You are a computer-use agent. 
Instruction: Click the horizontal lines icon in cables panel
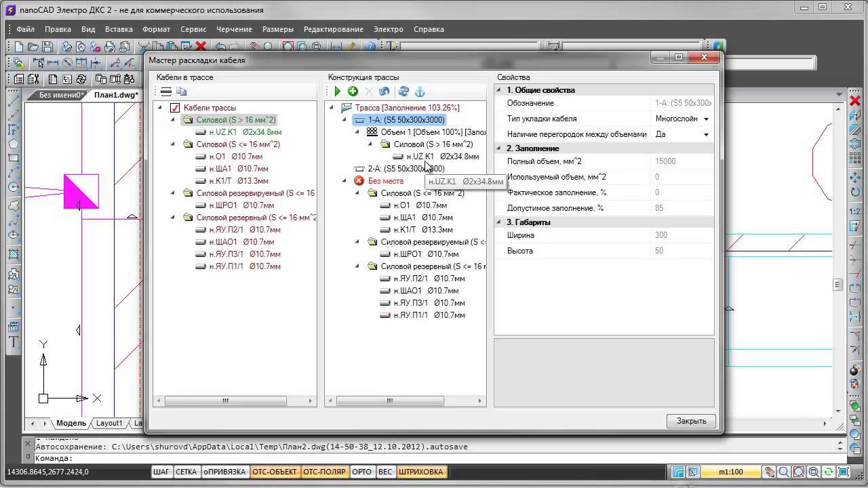click(x=166, y=91)
